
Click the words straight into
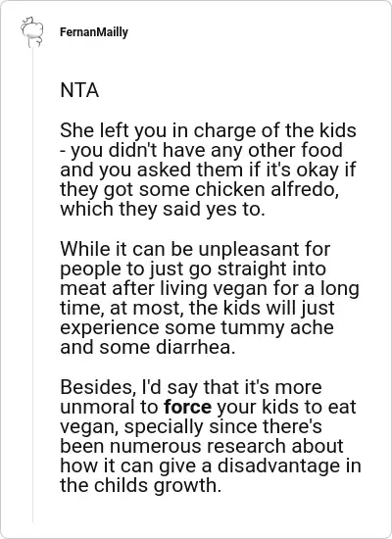[x=271, y=269]
